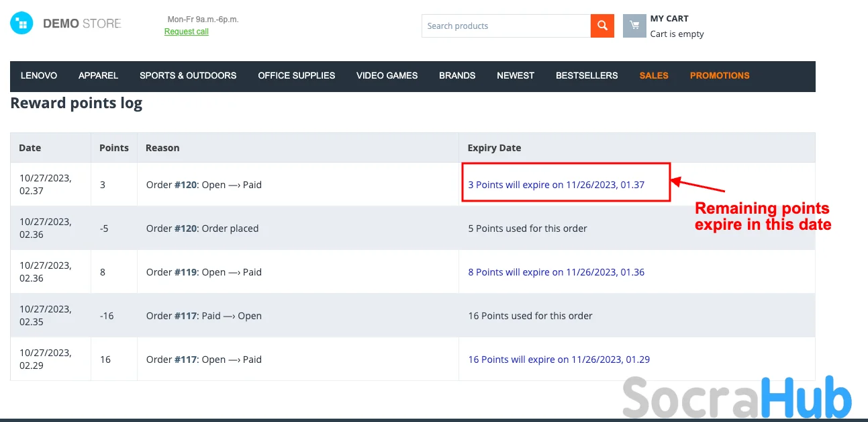Open the Lenovo menu category

pos(39,75)
